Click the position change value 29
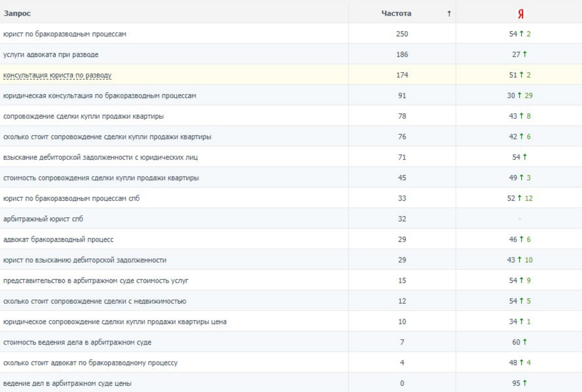This screenshot has width=582, height=392. 529,95
